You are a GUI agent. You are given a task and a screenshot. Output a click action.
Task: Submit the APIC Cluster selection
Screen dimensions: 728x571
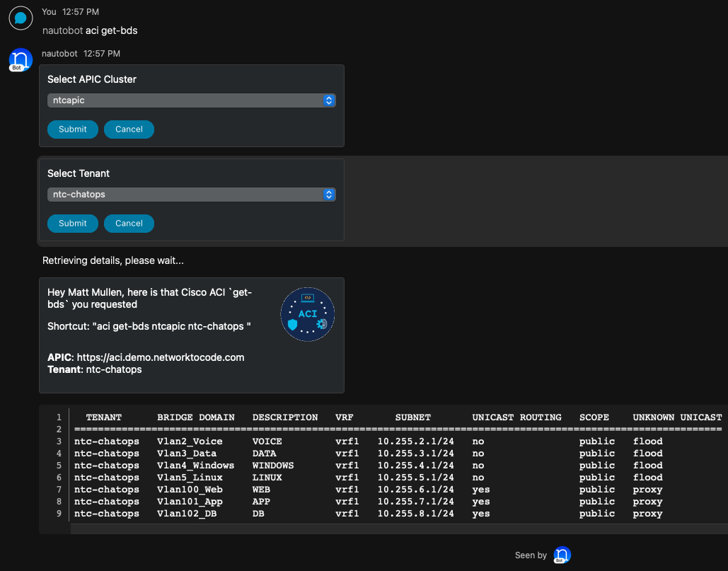tap(72, 129)
